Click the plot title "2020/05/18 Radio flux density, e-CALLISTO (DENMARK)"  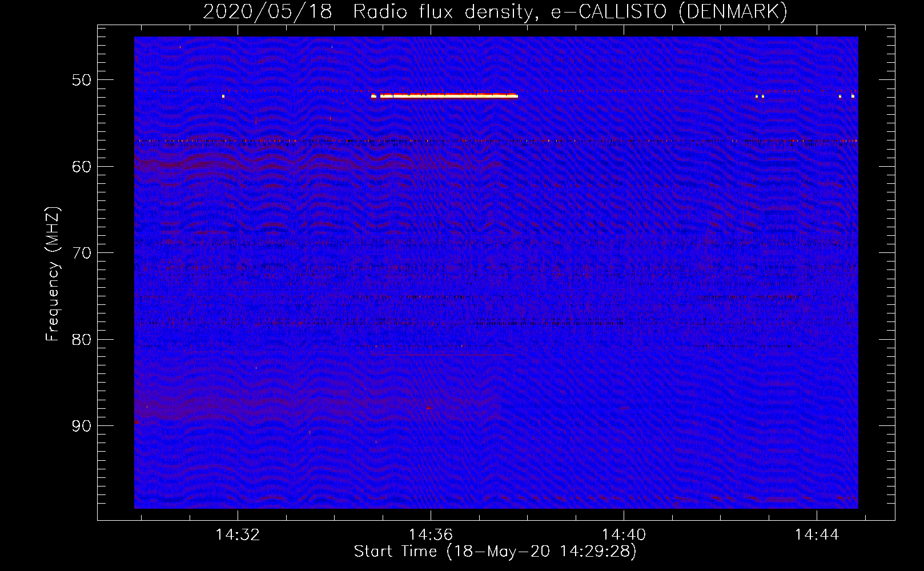click(495, 12)
